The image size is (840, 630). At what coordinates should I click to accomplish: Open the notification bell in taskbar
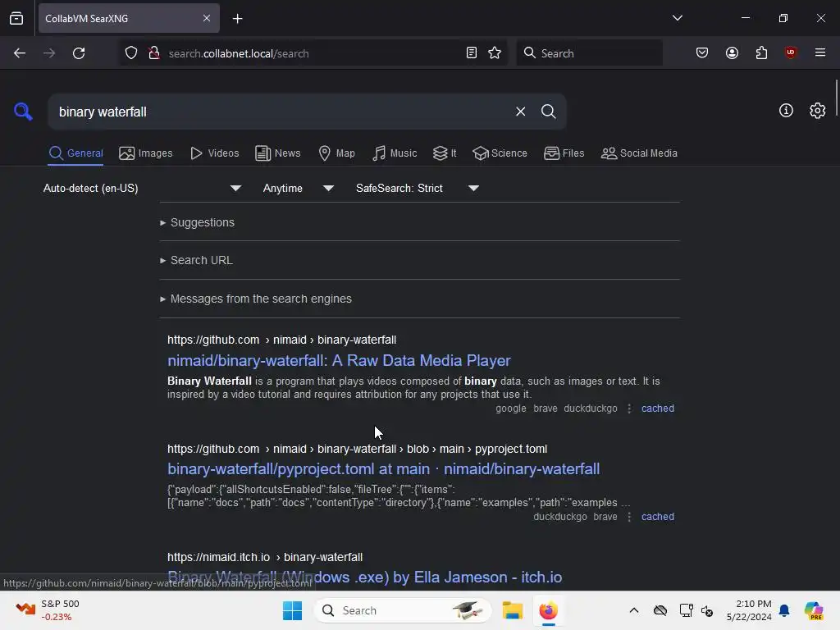pyautogui.click(x=784, y=610)
